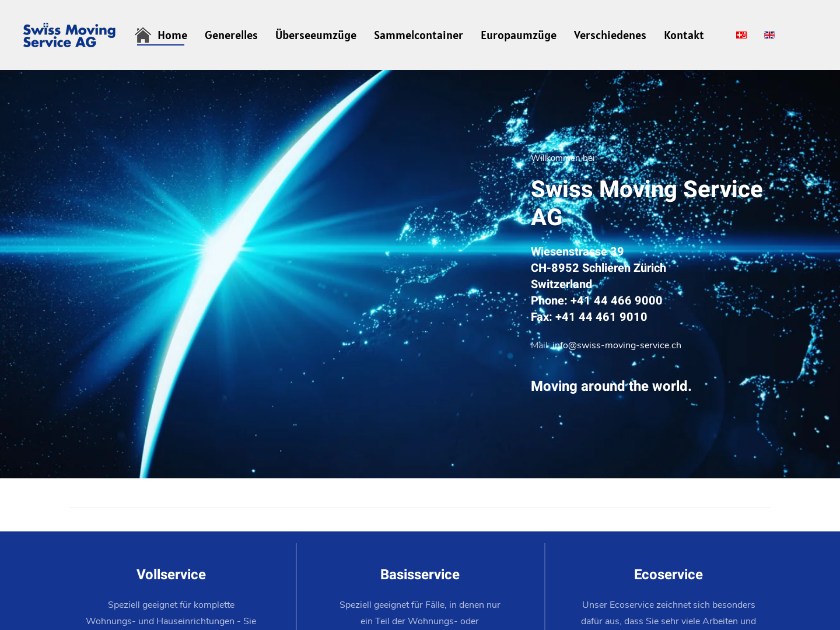Screen dimensions: 840x630
Task: Click the phone number +41 44 466 9000
Action: [x=616, y=300]
